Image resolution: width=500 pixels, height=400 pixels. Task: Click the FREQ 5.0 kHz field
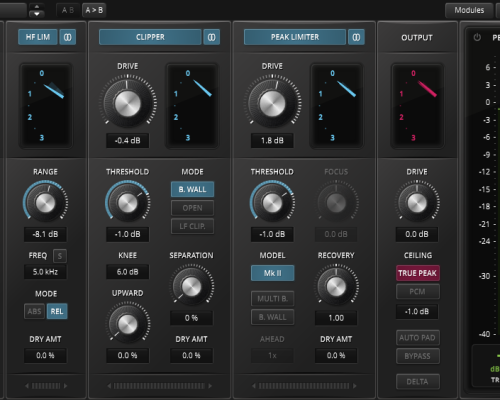click(45, 272)
